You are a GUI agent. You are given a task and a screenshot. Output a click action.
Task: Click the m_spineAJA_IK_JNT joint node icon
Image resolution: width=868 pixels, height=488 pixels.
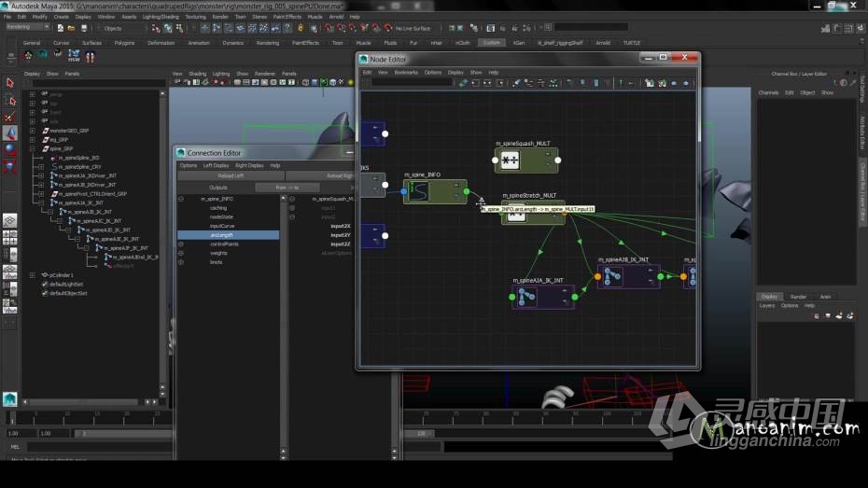526,297
